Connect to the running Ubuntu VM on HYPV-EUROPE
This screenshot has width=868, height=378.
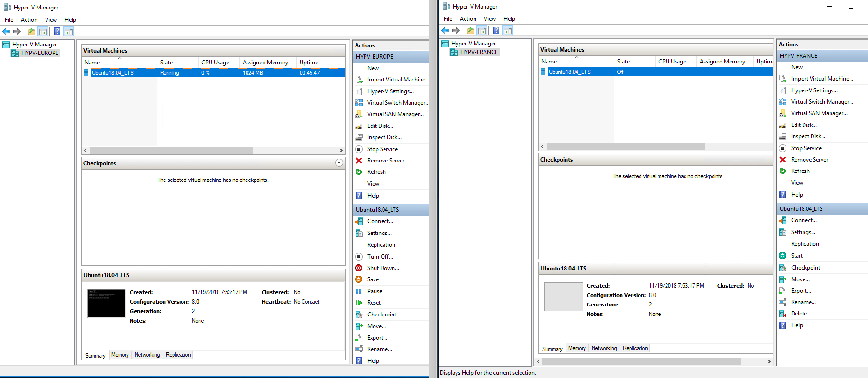pyautogui.click(x=380, y=221)
